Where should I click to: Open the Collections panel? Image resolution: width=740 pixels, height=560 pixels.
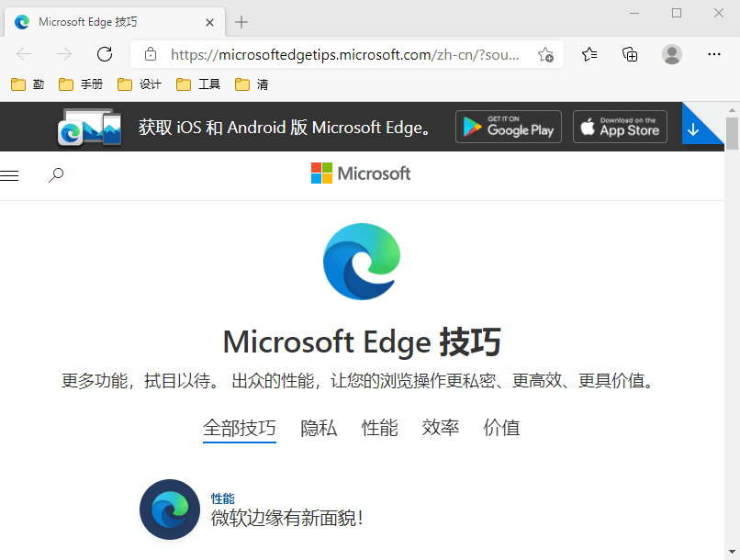(x=630, y=54)
